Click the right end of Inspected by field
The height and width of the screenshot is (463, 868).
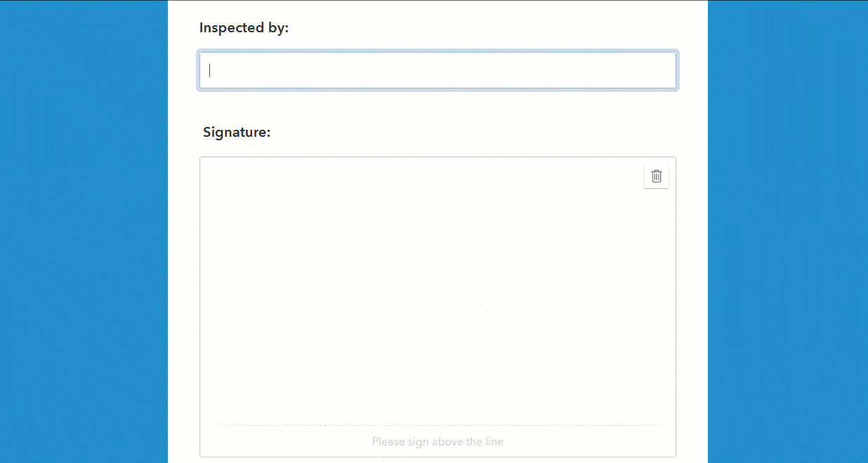point(667,70)
